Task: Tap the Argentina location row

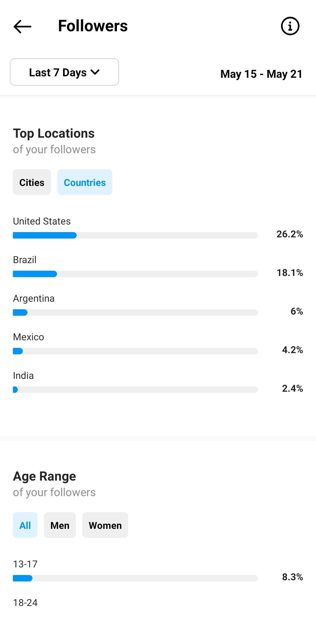Action: pyautogui.click(x=158, y=305)
